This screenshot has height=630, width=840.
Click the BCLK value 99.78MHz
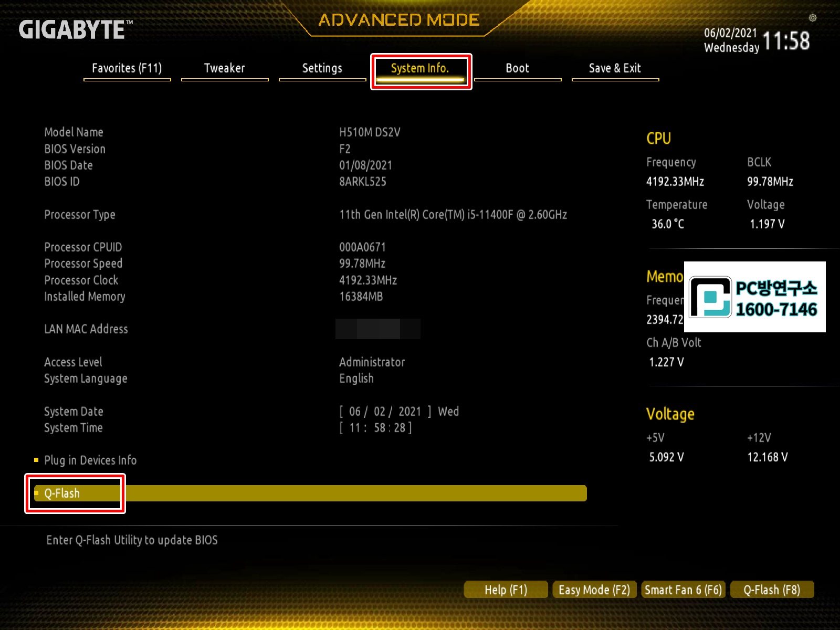click(x=770, y=182)
